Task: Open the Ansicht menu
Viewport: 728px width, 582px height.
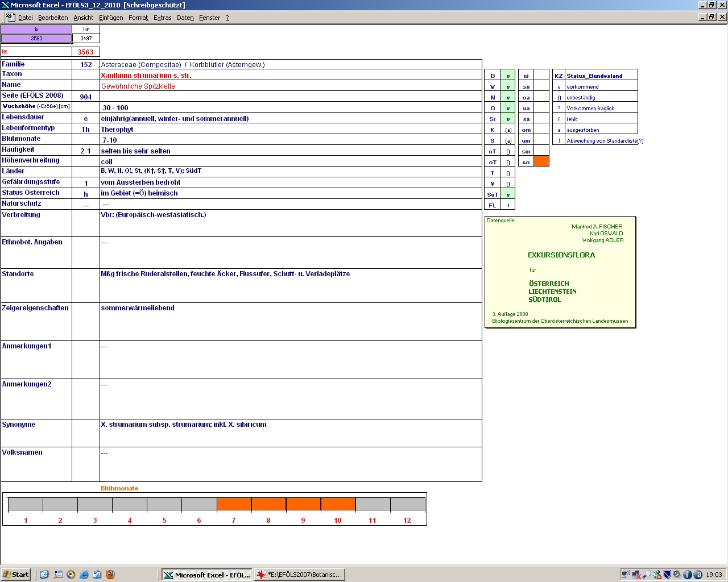Action: pyautogui.click(x=84, y=18)
